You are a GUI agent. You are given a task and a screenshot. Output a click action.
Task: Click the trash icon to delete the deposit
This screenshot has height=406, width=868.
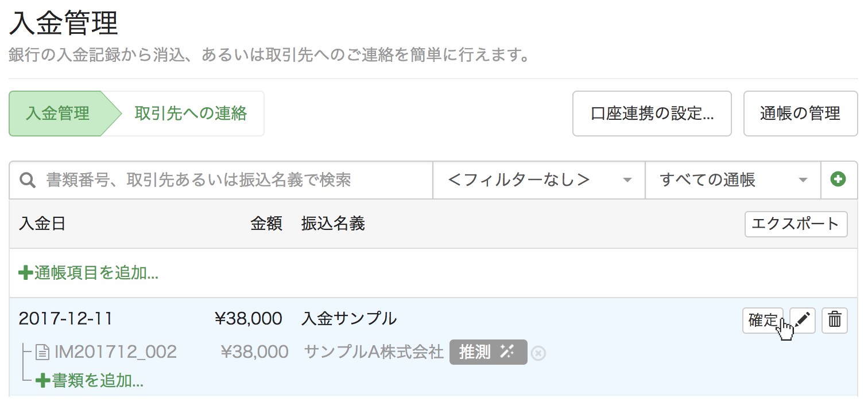(x=834, y=320)
